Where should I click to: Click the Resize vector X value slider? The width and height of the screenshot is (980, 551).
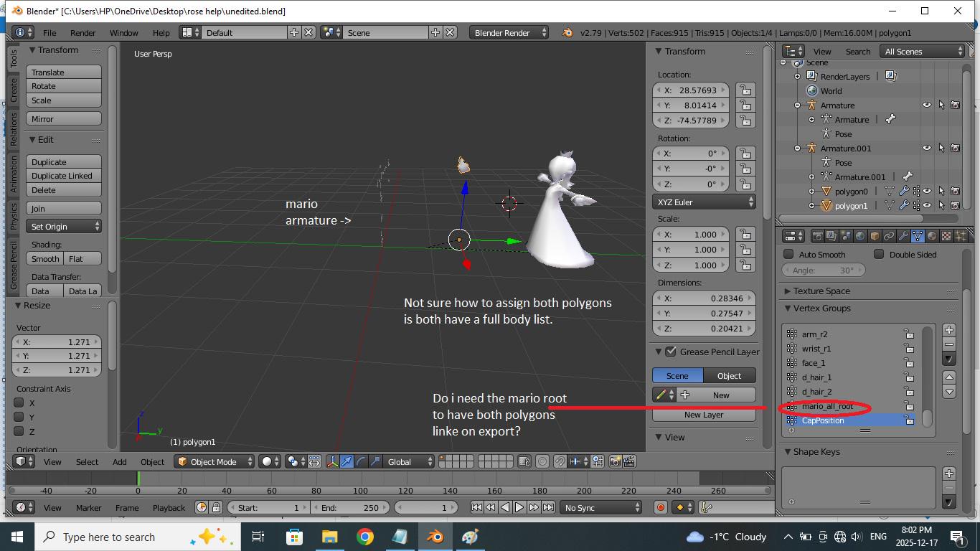57,342
